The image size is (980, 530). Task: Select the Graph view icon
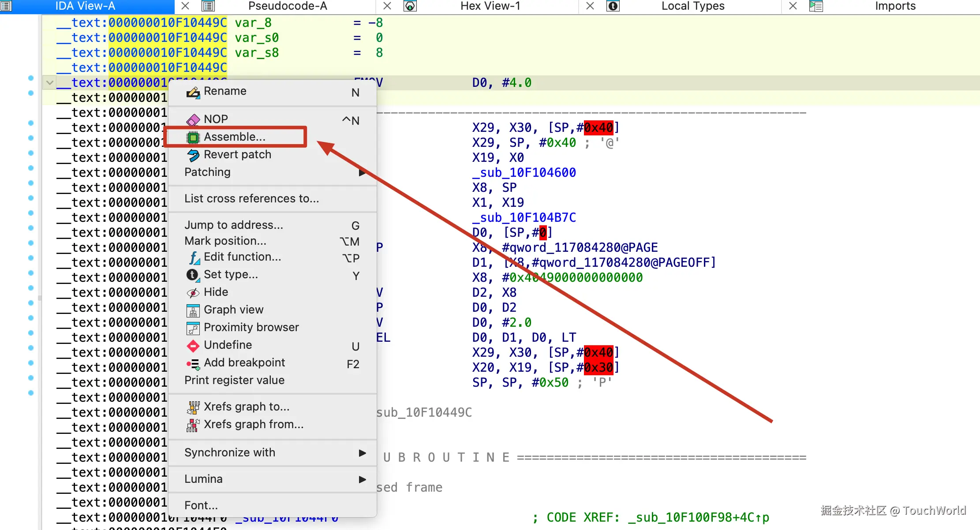click(x=193, y=310)
